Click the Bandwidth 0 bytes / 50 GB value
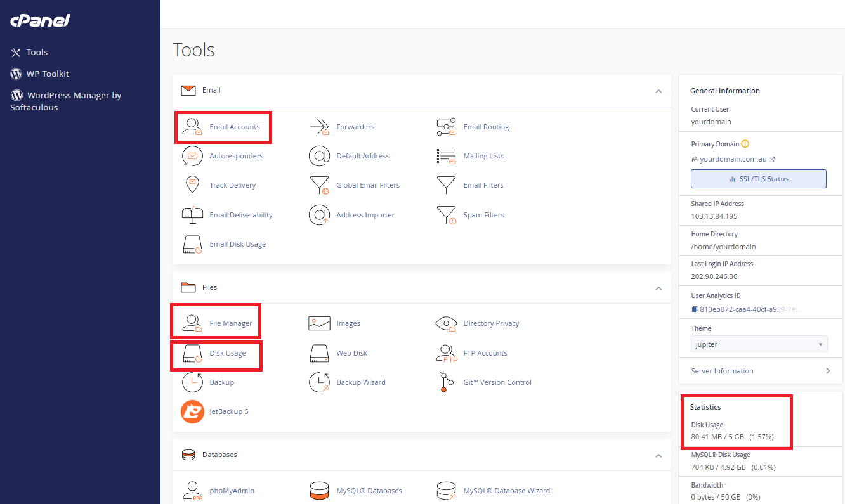 point(725,497)
